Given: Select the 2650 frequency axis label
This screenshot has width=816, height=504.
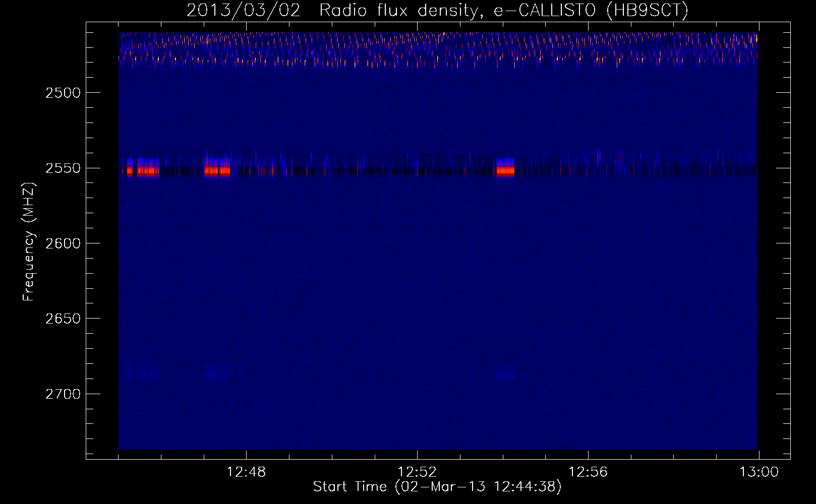Looking at the screenshot, I should (63, 319).
